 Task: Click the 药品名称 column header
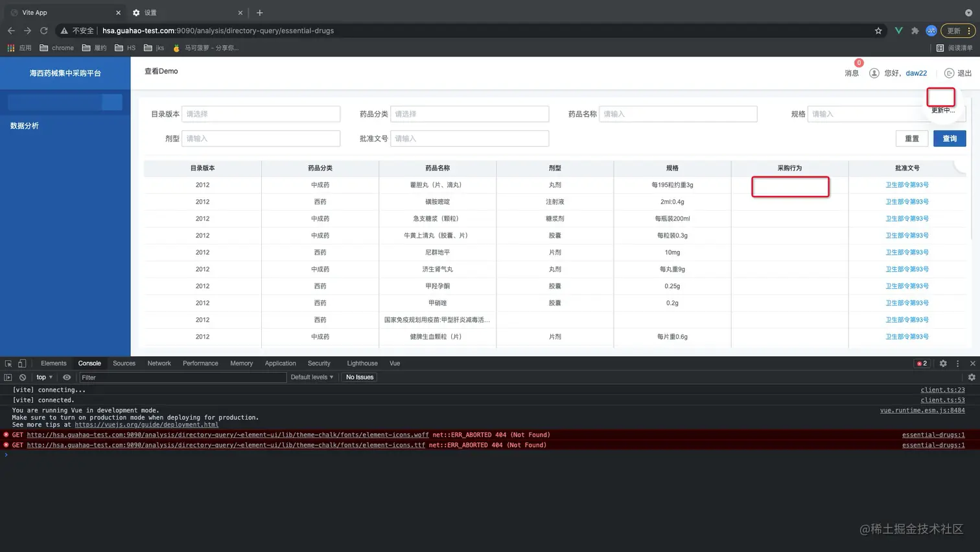437,168
